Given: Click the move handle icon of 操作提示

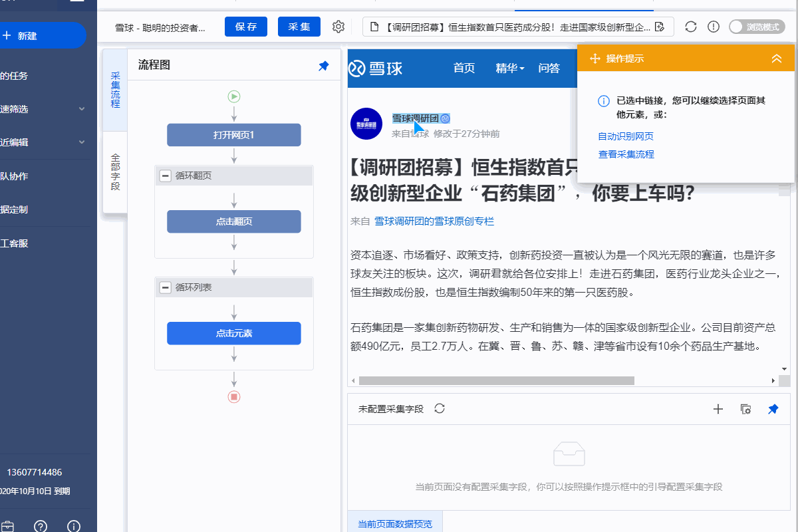Looking at the screenshot, I should (x=595, y=59).
